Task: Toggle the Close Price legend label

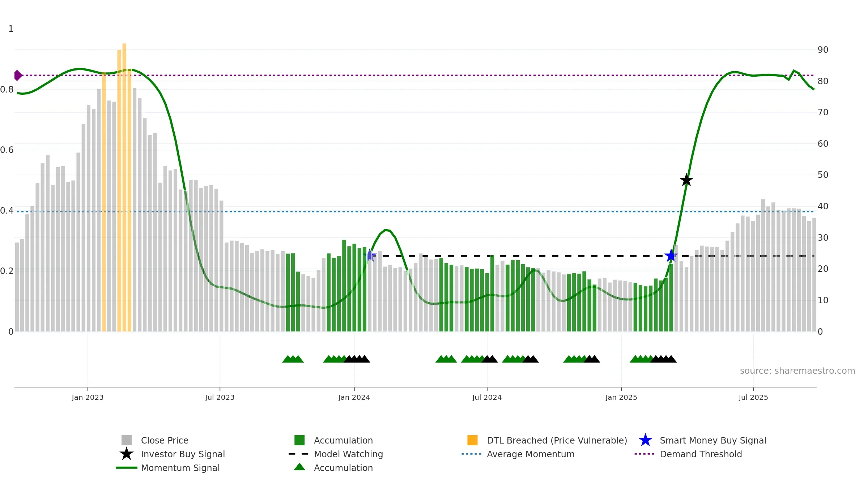Action: [x=165, y=440]
